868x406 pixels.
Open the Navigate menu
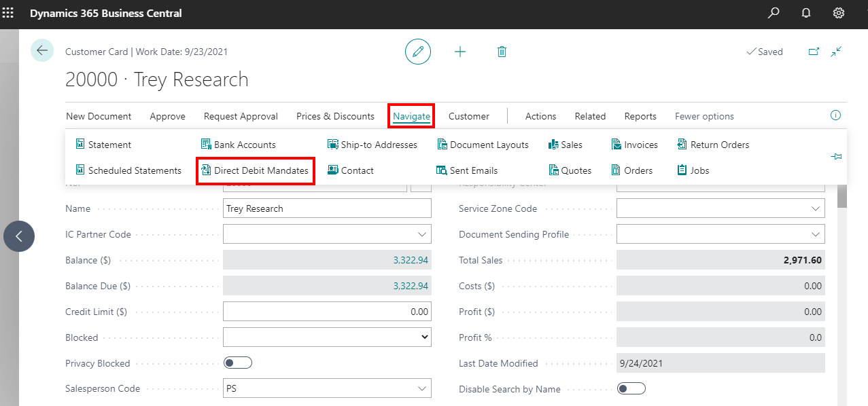pyautogui.click(x=411, y=116)
